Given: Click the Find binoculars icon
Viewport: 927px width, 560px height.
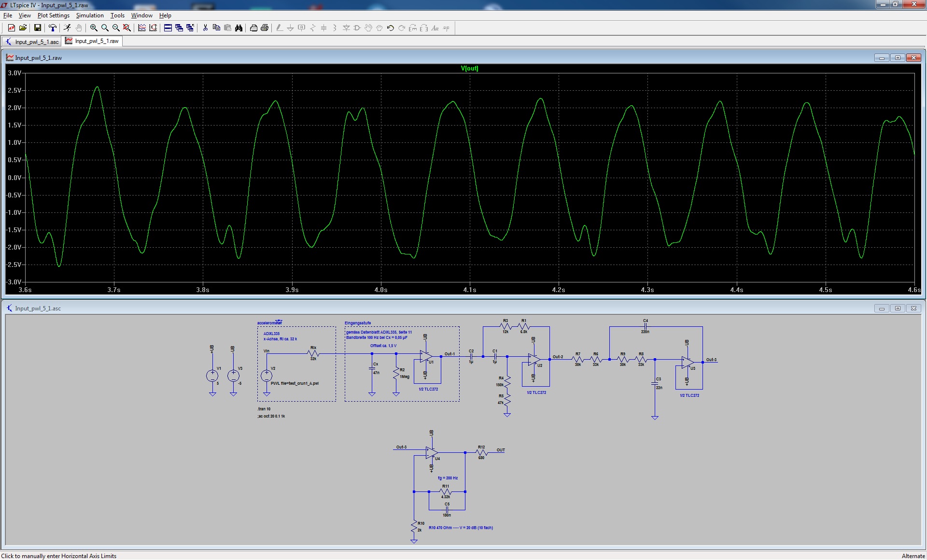Looking at the screenshot, I should pos(239,28).
